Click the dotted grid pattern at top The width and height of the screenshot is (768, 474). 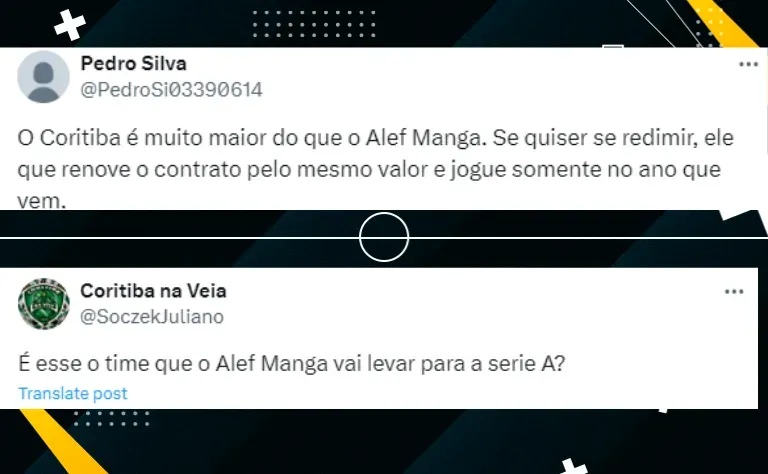coord(314,24)
